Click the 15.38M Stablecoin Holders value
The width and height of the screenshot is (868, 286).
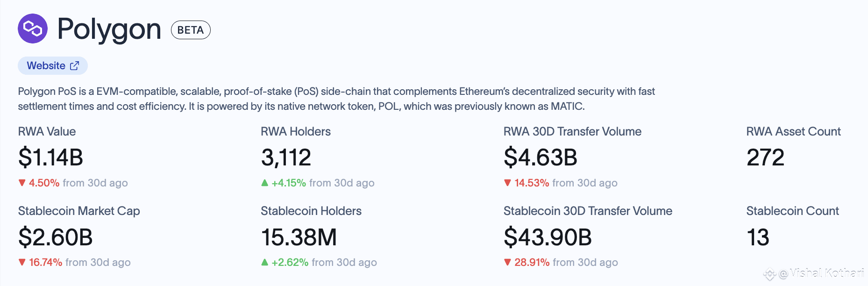[x=299, y=237]
